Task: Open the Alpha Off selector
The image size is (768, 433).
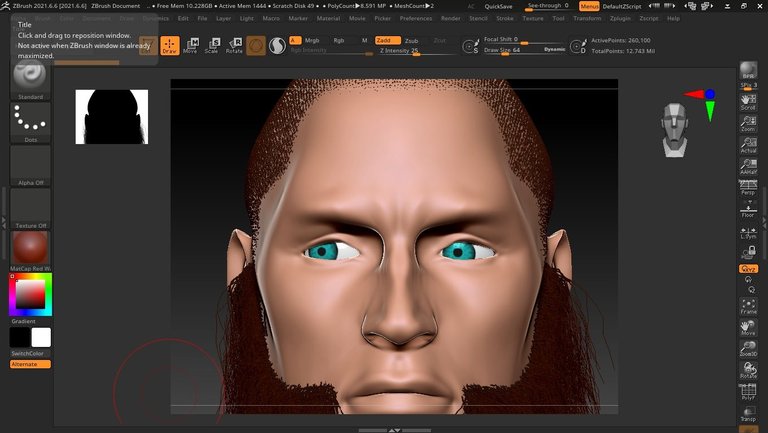Action: (x=30, y=166)
